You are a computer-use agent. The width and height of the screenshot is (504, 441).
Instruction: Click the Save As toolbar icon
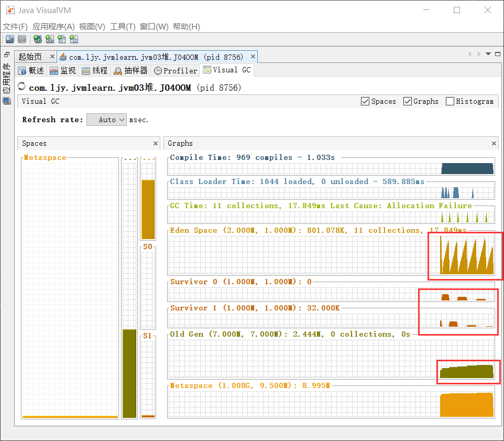[22, 39]
